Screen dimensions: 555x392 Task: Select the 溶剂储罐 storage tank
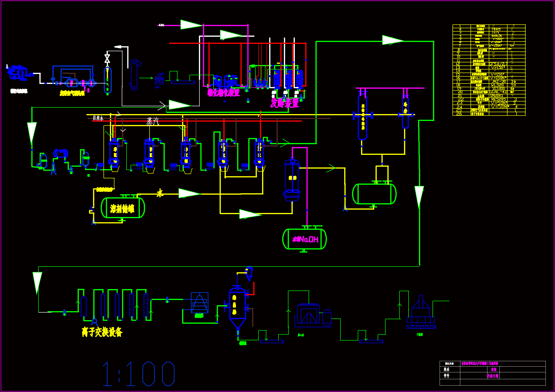[122, 208]
